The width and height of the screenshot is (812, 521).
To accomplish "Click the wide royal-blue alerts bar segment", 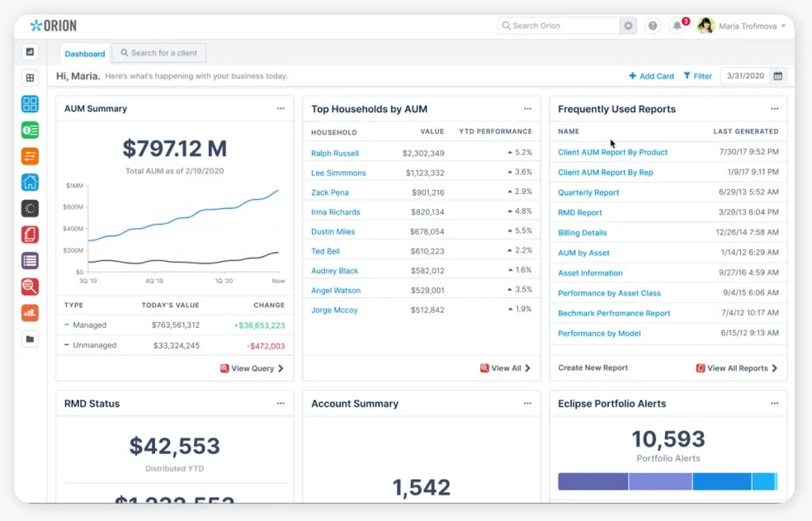I will coord(722,481).
